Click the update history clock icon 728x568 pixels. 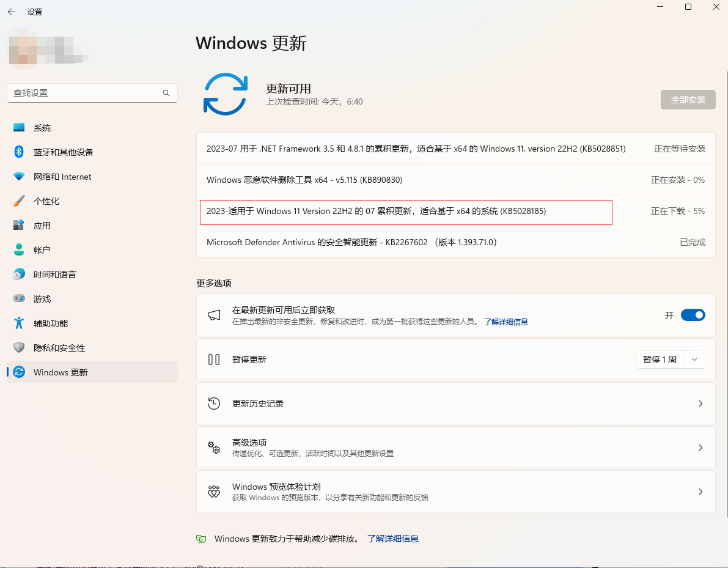pyautogui.click(x=214, y=404)
